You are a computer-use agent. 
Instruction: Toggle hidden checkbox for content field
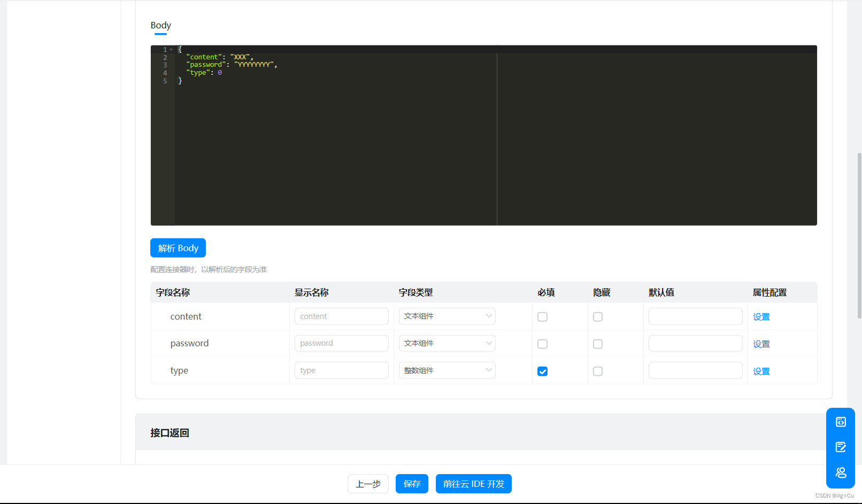pos(598,316)
